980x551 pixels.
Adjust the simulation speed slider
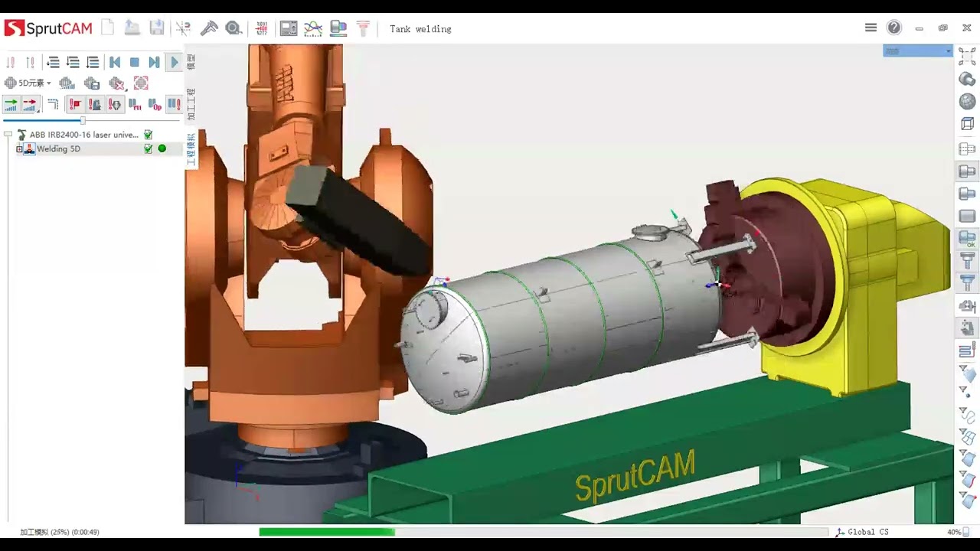[x=83, y=121]
